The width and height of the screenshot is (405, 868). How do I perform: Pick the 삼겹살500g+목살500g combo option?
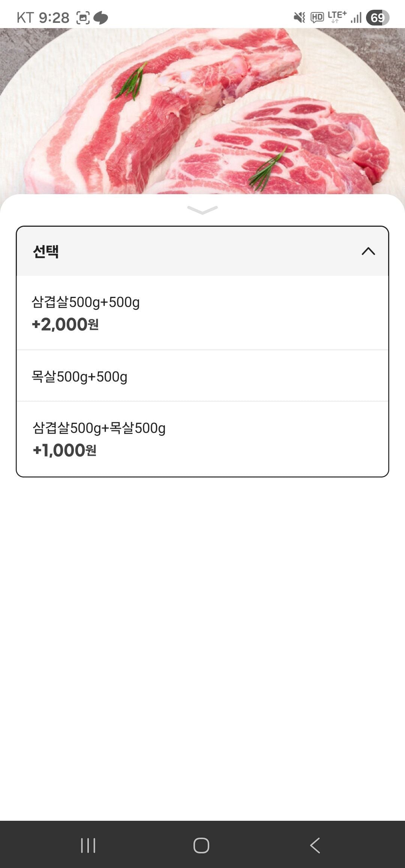click(99, 428)
